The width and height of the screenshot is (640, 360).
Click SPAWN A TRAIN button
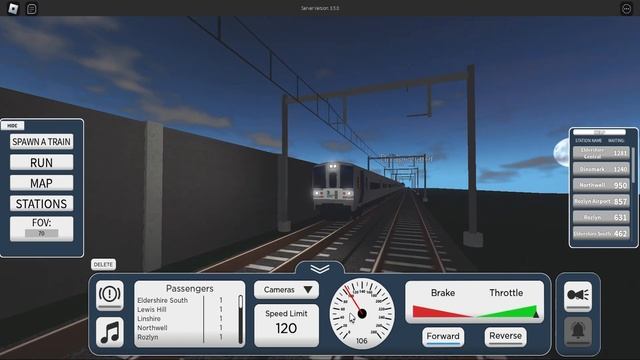[x=41, y=142]
